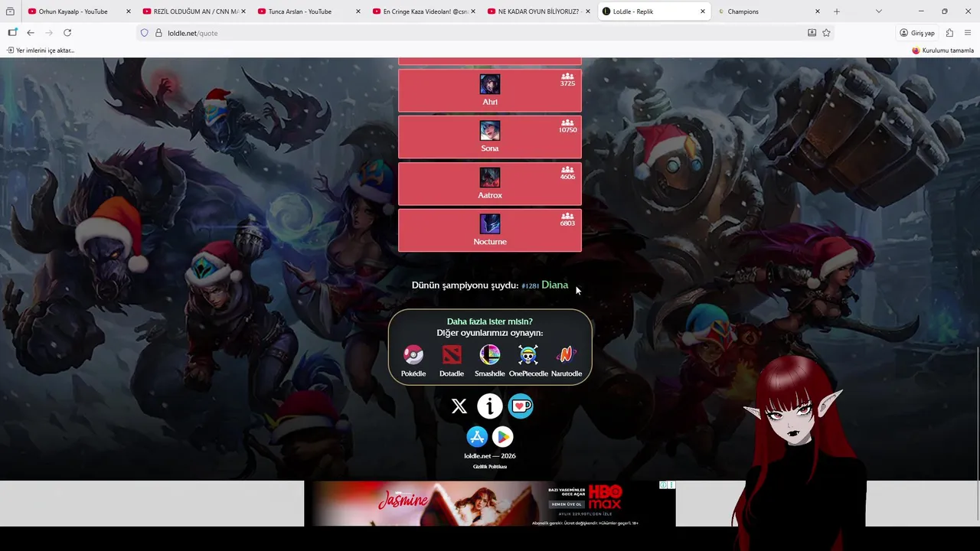Click Yer imlerini içe aktar bookmark link
This screenshot has height=551, width=980.
[x=41, y=51]
